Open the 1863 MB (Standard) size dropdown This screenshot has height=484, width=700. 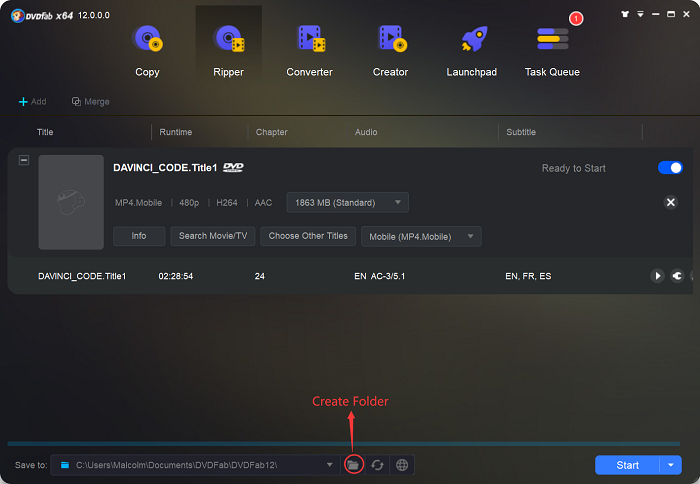(x=347, y=203)
